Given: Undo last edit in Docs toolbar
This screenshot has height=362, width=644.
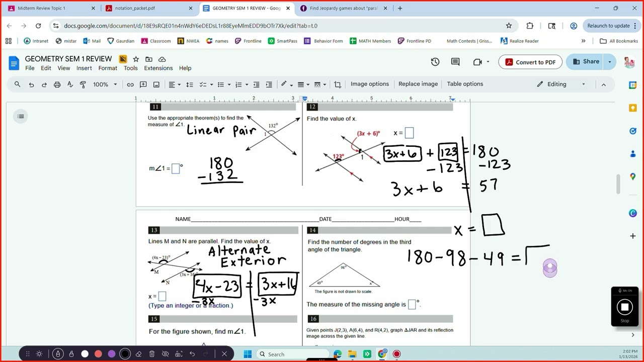Looking at the screenshot, I should [x=31, y=84].
